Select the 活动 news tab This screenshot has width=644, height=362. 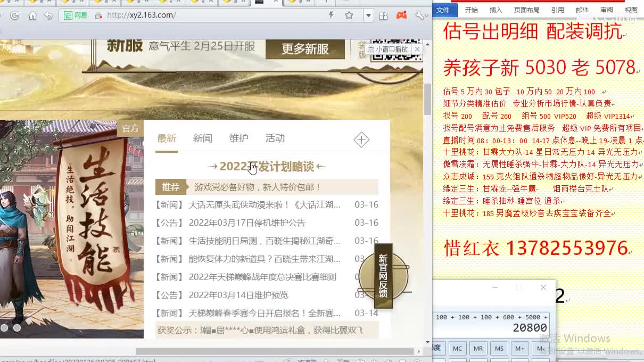pyautogui.click(x=275, y=138)
